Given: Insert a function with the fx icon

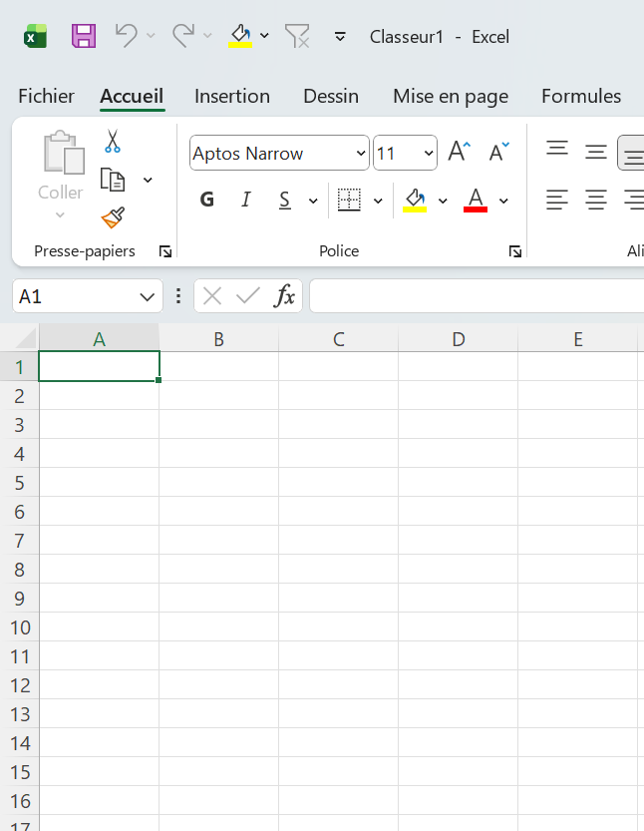Looking at the screenshot, I should (x=284, y=295).
